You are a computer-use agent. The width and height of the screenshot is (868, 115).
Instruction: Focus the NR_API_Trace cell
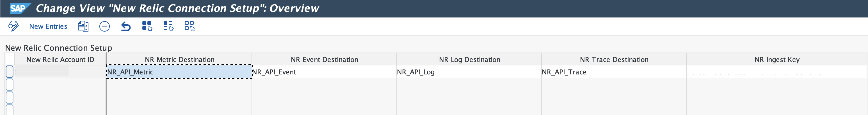[x=613, y=72]
